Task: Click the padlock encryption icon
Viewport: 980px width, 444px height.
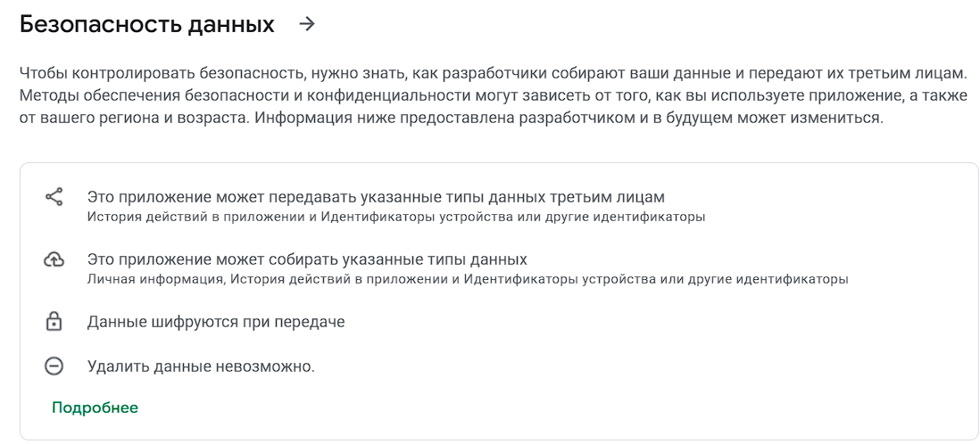Action: pos(54,322)
